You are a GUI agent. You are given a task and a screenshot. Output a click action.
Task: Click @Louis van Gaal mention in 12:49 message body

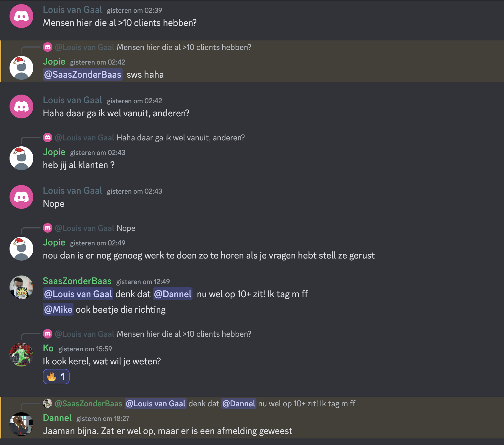coord(78,294)
